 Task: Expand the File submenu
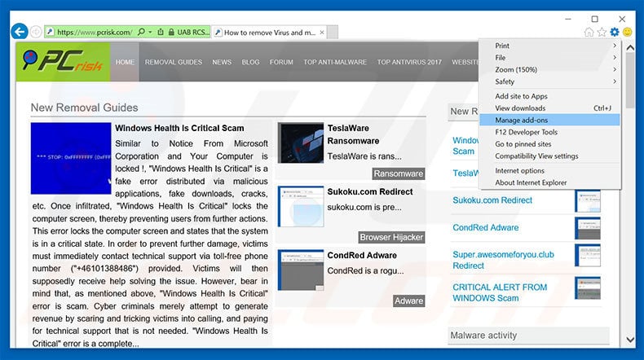549,58
